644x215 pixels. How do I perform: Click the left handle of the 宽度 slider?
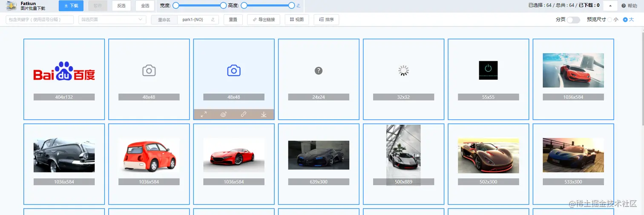coord(175,6)
